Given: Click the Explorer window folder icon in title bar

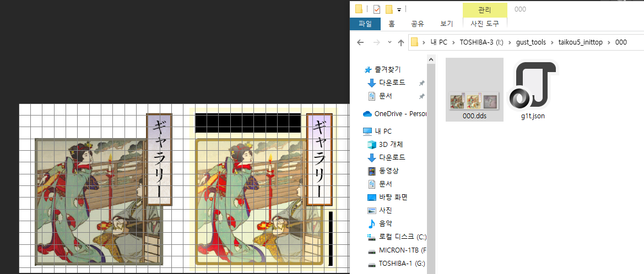Looking at the screenshot, I should pos(359,9).
